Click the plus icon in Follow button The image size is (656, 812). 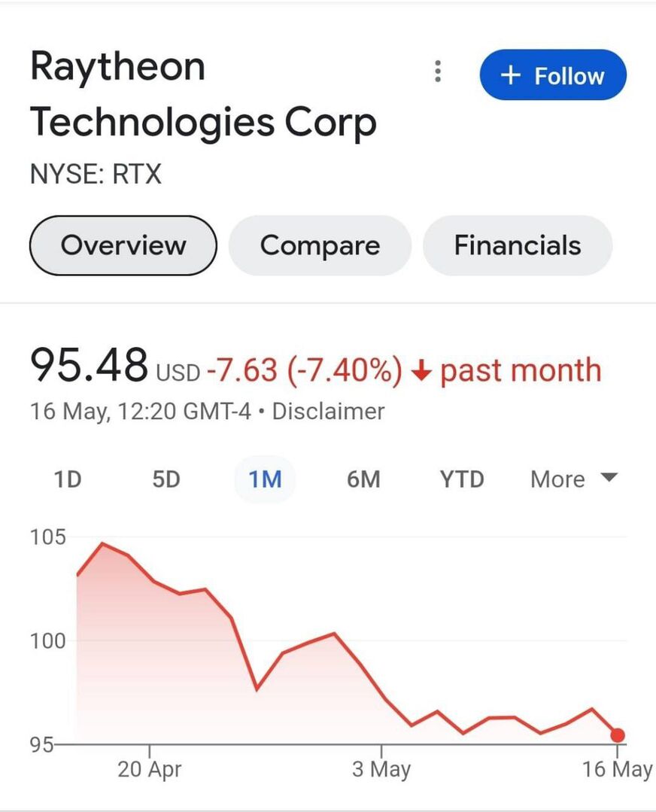[510, 75]
